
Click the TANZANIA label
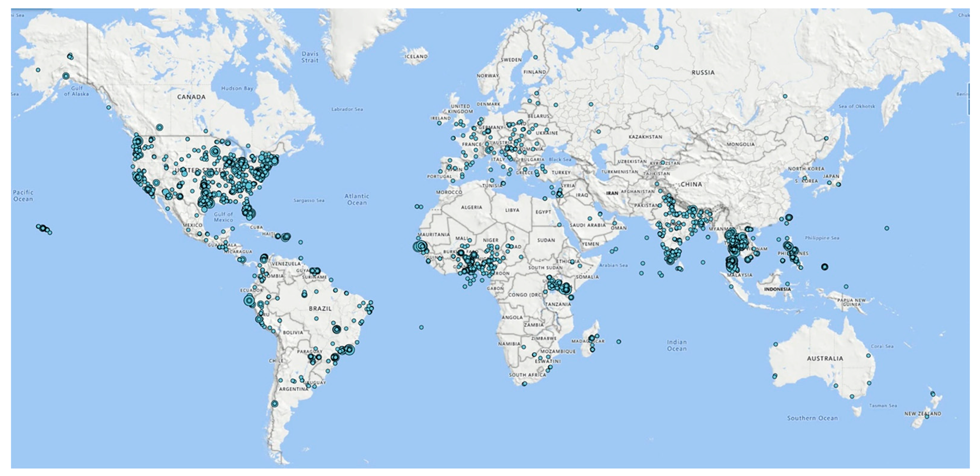pyautogui.click(x=558, y=304)
